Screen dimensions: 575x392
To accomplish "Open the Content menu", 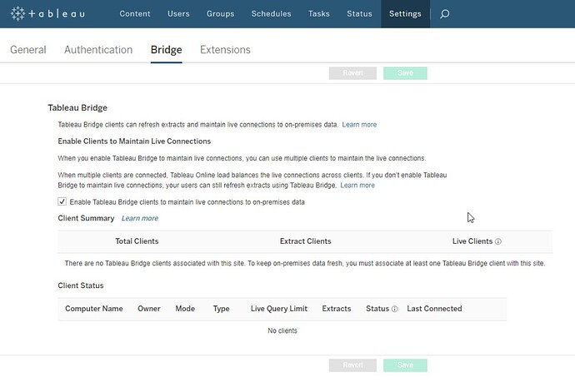I will [x=135, y=14].
